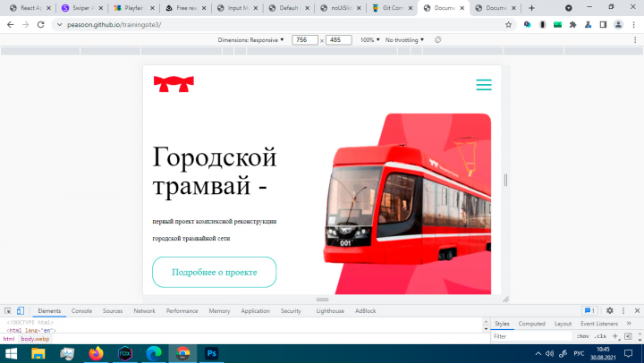Viewport: 644px width, 363px height.
Task: Open the AdBlock panel tab
Action: (366, 311)
